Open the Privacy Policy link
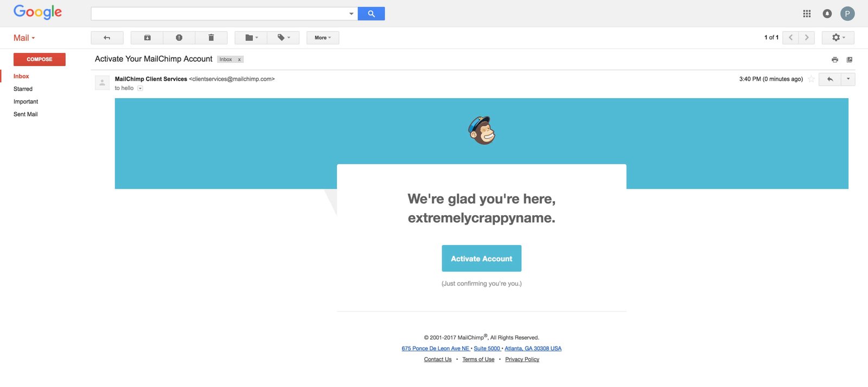The width and height of the screenshot is (868, 387). pyautogui.click(x=522, y=359)
